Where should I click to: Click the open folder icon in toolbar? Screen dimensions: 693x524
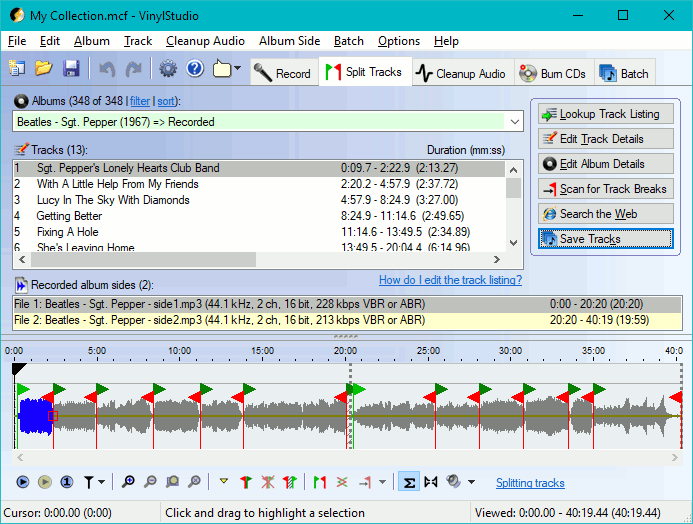(44, 69)
